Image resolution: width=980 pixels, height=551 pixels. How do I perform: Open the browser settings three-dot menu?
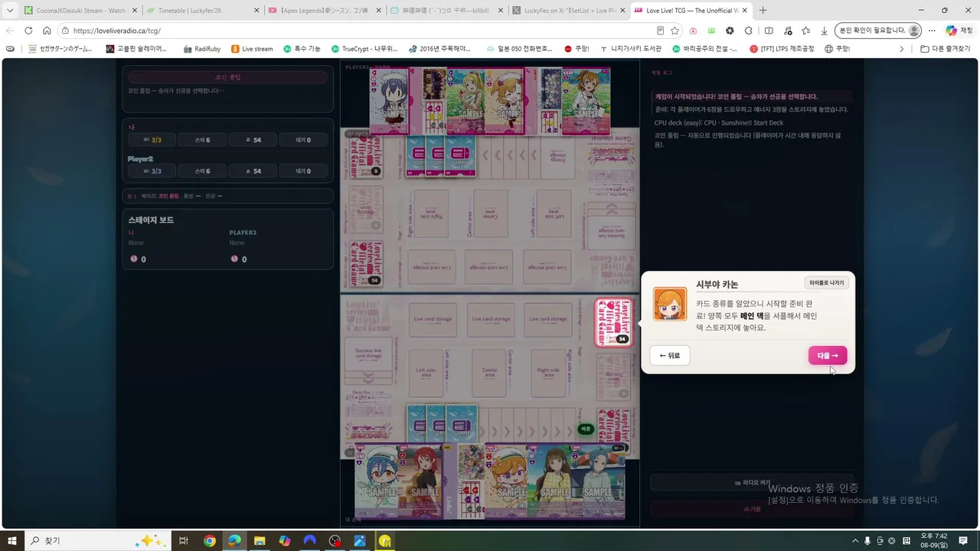(932, 31)
